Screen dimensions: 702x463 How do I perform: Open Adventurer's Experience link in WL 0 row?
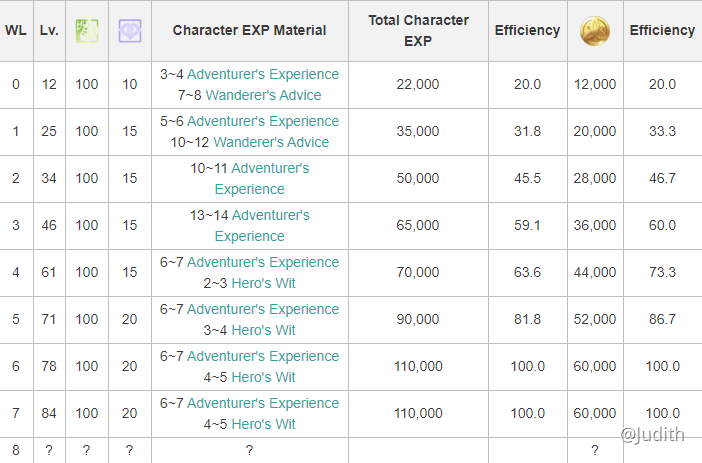263,74
